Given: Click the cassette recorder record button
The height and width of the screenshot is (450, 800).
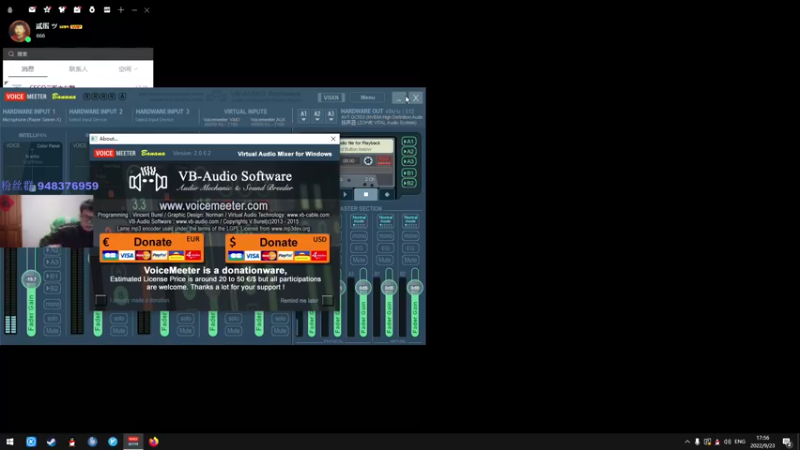Looking at the screenshot, I should (x=387, y=194).
